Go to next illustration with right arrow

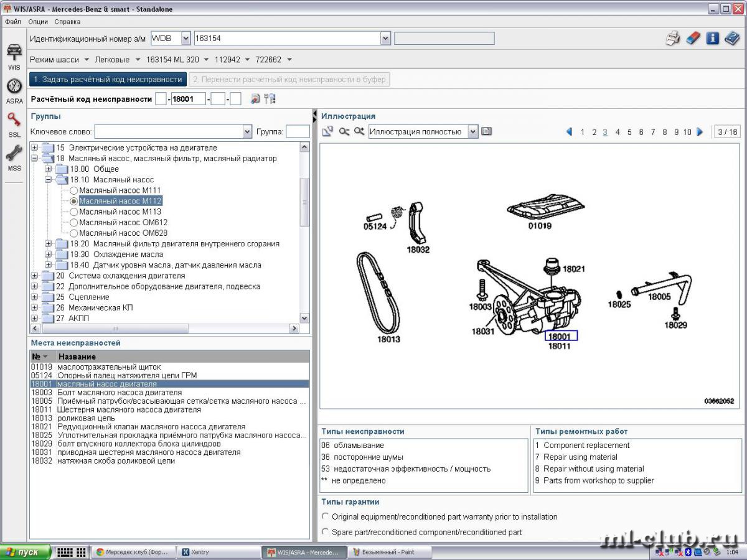coord(700,132)
